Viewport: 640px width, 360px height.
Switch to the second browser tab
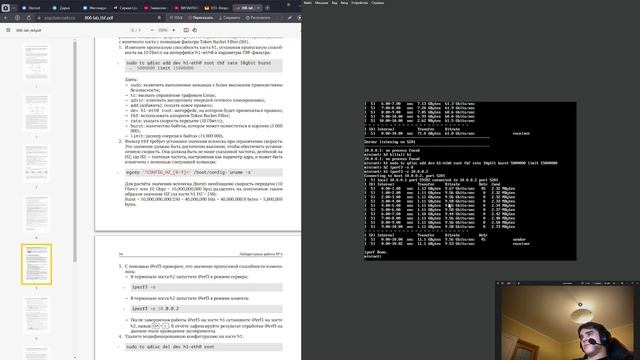pos(62,8)
